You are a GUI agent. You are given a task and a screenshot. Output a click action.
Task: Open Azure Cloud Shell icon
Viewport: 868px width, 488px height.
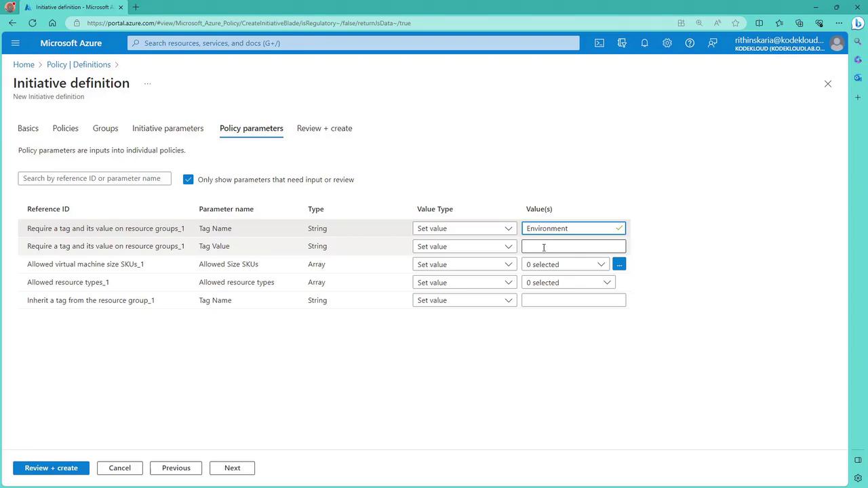click(599, 43)
